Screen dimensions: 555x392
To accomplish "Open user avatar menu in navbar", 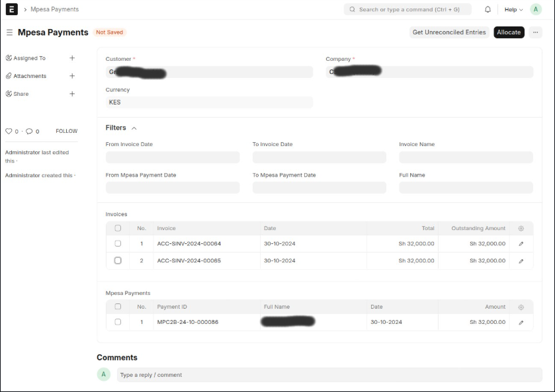I will point(536,9).
